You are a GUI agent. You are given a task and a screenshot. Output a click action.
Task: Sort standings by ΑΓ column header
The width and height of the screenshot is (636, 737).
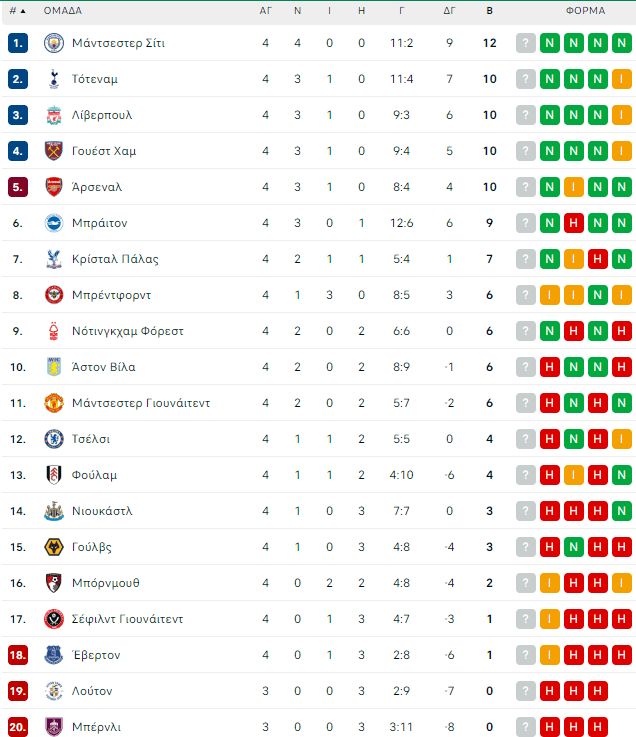[x=266, y=10]
